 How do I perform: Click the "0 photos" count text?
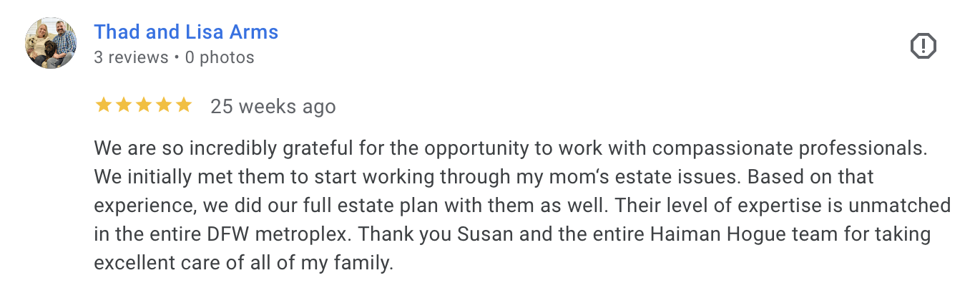220,57
